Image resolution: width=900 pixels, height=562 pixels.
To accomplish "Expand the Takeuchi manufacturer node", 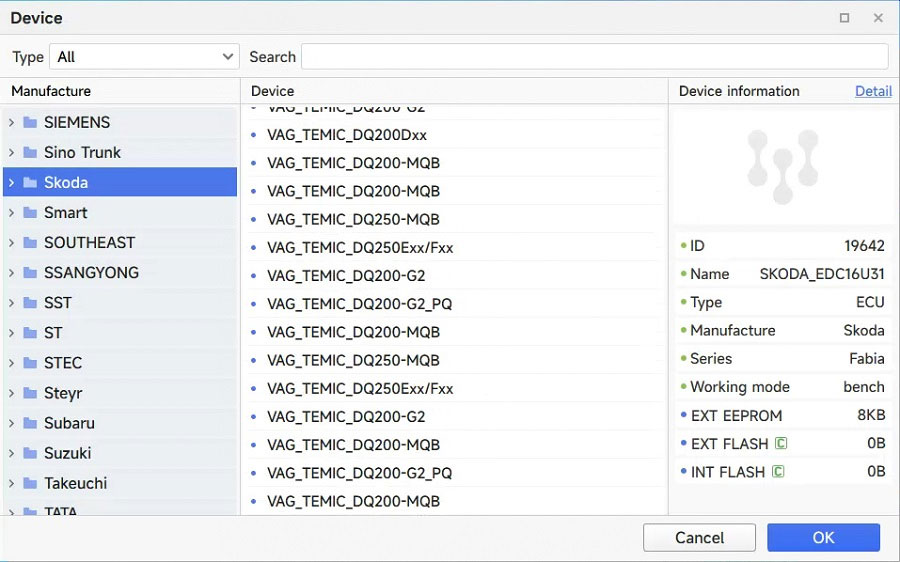I will (x=11, y=484).
